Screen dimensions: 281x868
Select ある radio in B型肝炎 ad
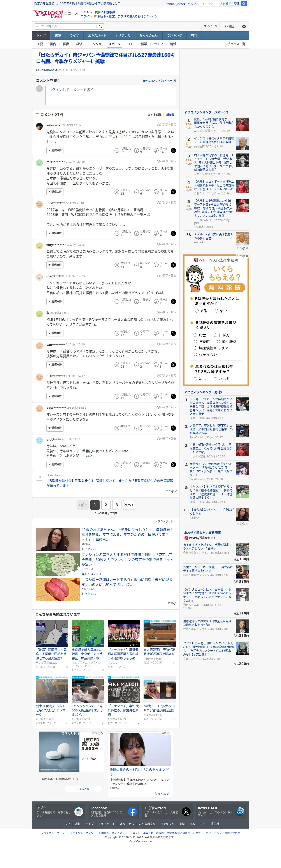[197, 311]
